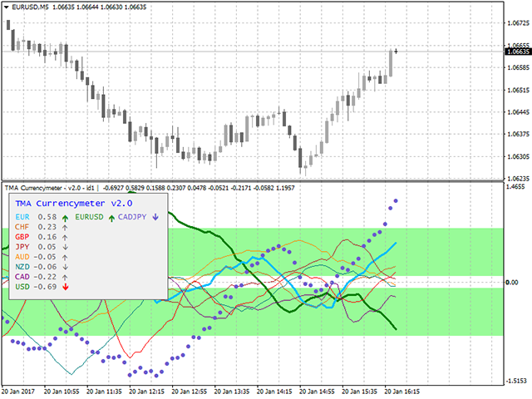Click the 1.06585 price axis label
Viewport: 532px width, 399px height.
[x=518, y=67]
